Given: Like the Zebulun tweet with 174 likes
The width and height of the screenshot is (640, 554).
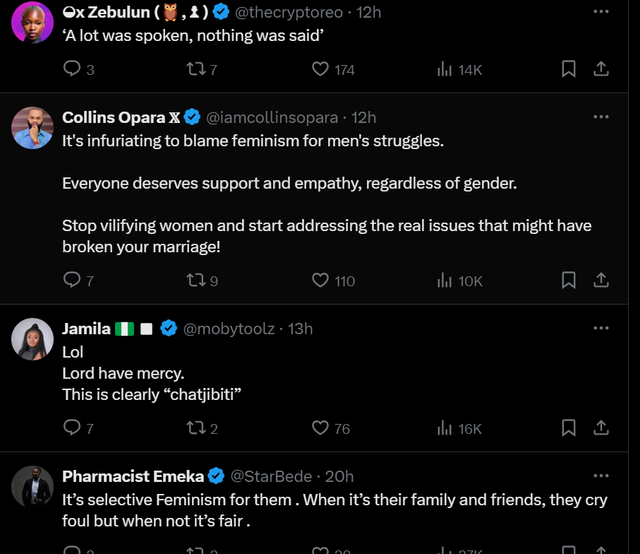Looking at the screenshot, I should (x=321, y=69).
